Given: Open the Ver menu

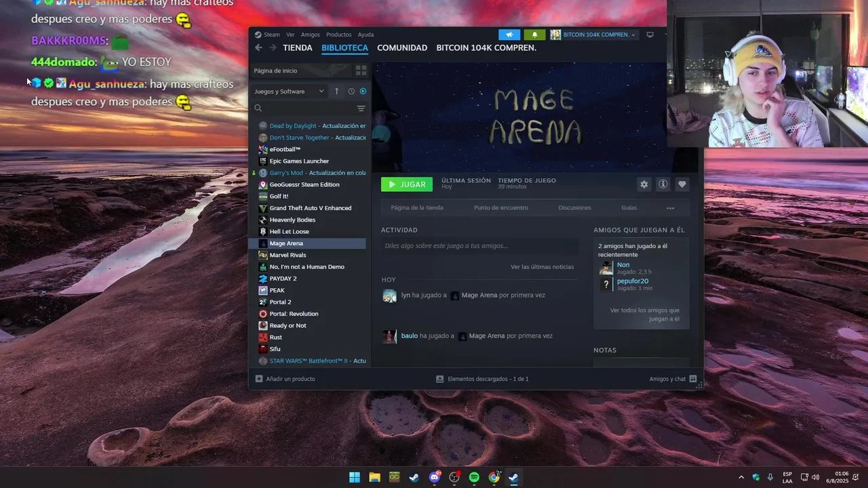Looking at the screenshot, I should pos(290,35).
